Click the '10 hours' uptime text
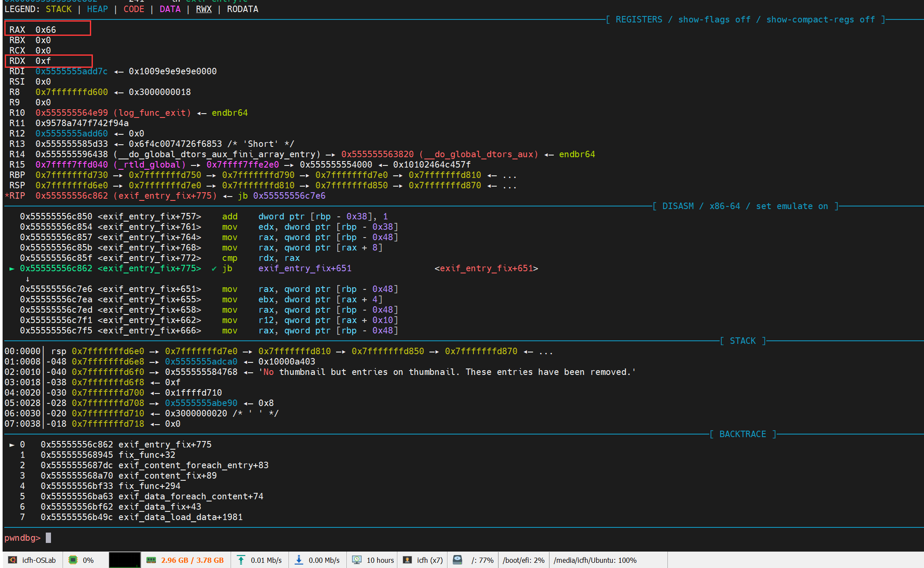924x568 pixels. [380, 560]
